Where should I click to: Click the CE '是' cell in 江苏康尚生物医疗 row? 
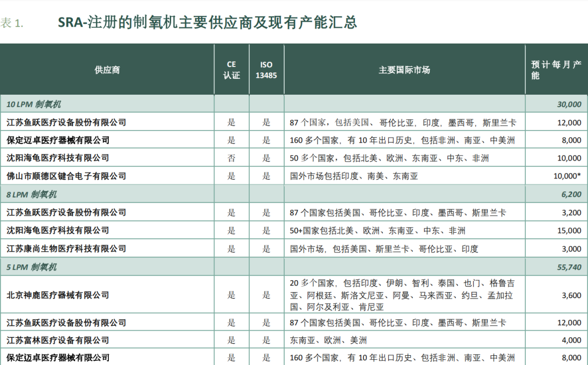(231, 249)
